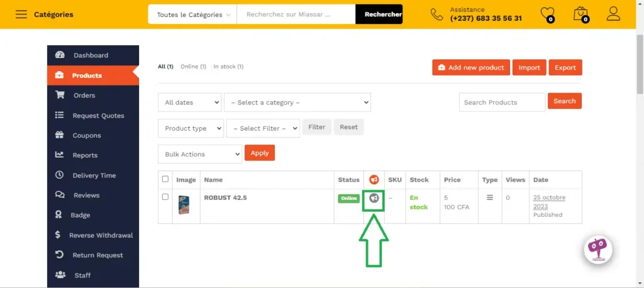Open the ROBUST 42.5 product thumbnail
Screen dimensions: 644x288
184,205
